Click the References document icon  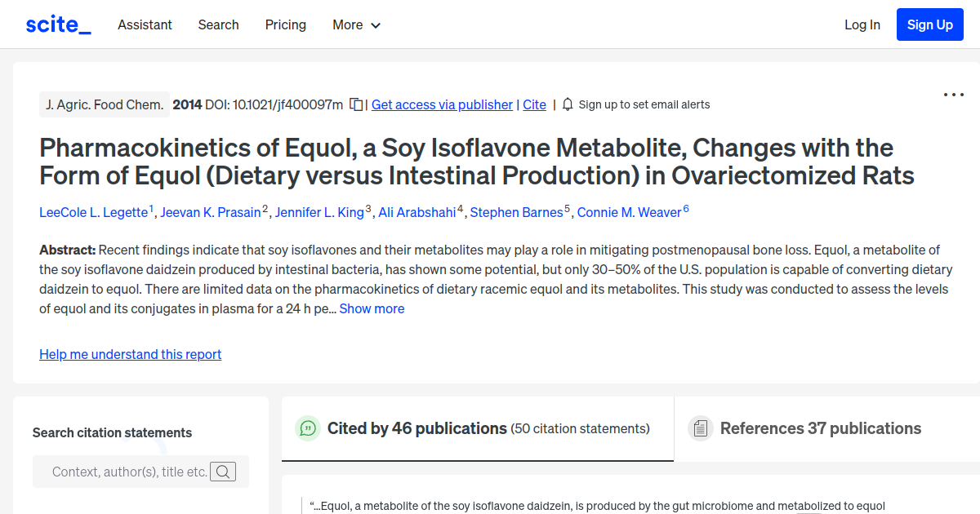click(700, 428)
